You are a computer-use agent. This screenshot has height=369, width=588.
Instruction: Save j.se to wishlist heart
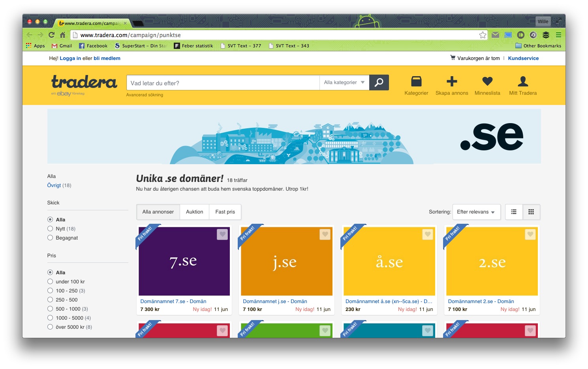(x=325, y=234)
